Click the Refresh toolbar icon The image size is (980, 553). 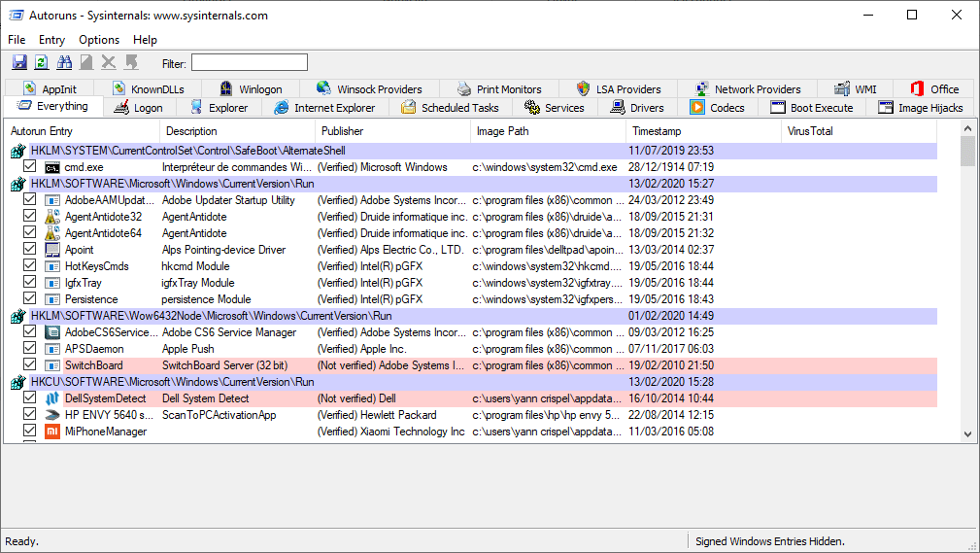click(41, 62)
